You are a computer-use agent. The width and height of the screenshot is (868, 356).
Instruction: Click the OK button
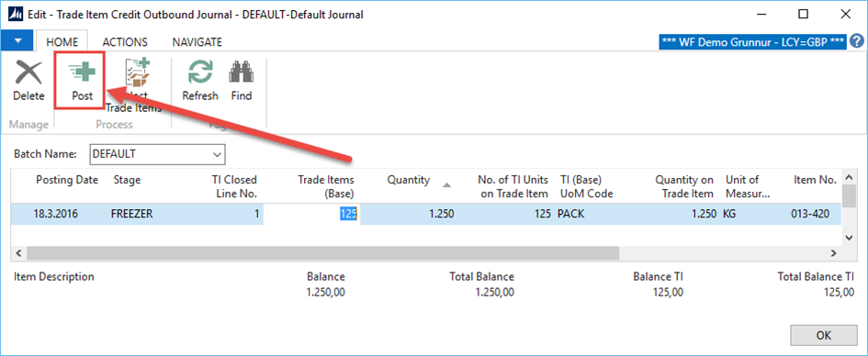(824, 336)
